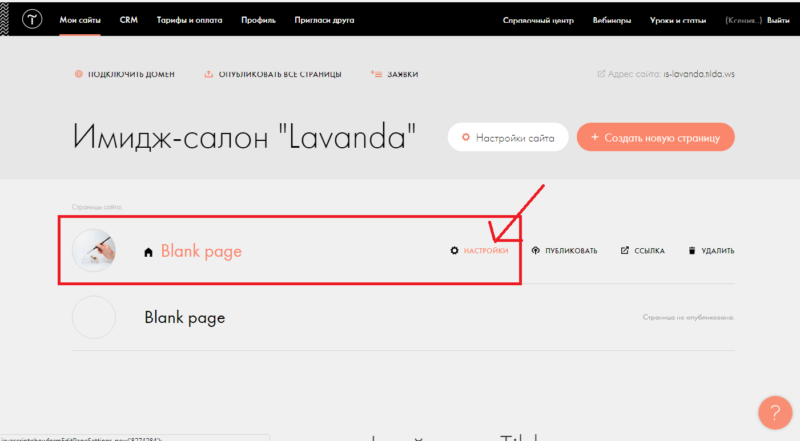Image resolution: width=800 pixels, height=441 pixels.
Task: Open the Заявки link
Action: [403, 74]
